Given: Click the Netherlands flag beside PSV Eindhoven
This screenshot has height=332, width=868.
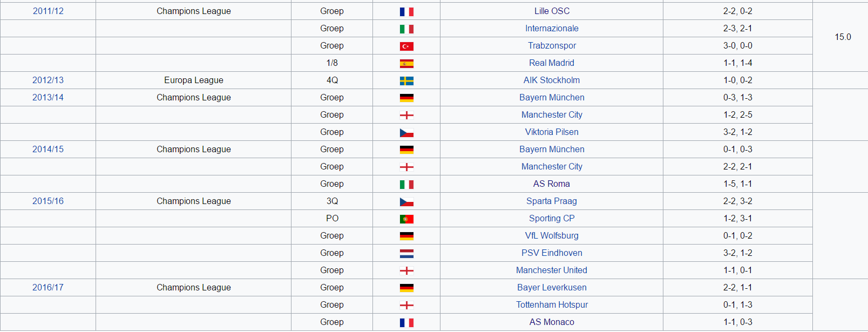Looking at the screenshot, I should pyautogui.click(x=406, y=254).
